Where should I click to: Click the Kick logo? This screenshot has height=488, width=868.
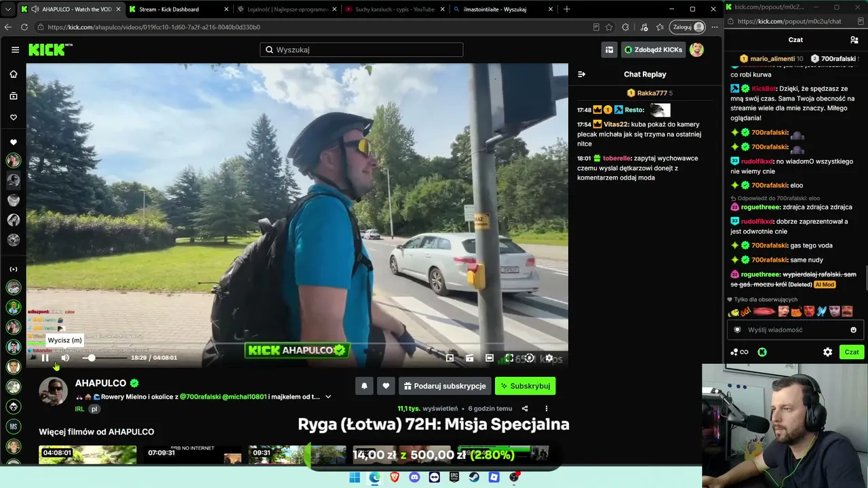(x=50, y=49)
